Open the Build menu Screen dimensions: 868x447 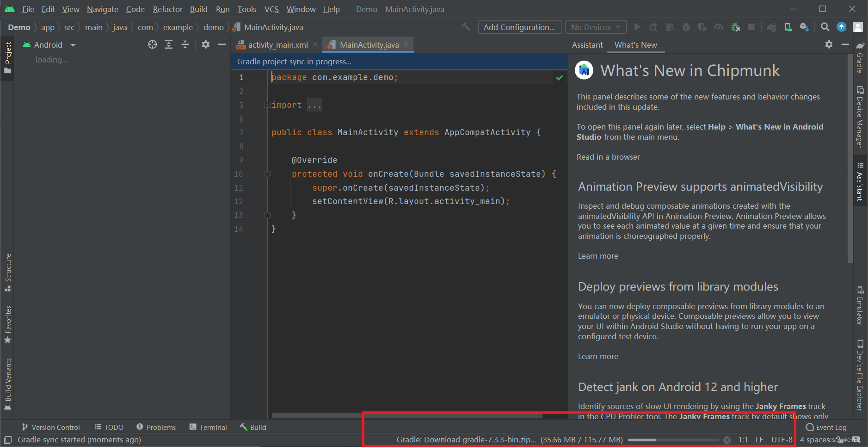pos(199,9)
